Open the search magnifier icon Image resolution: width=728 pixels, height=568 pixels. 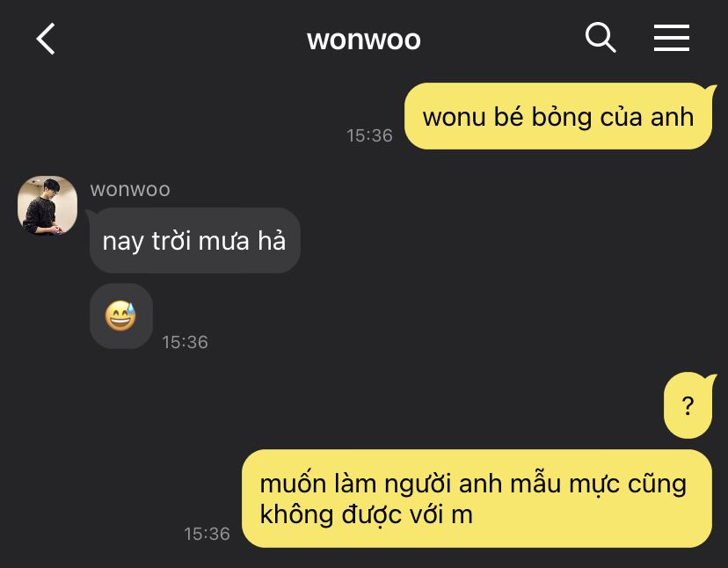(x=601, y=37)
